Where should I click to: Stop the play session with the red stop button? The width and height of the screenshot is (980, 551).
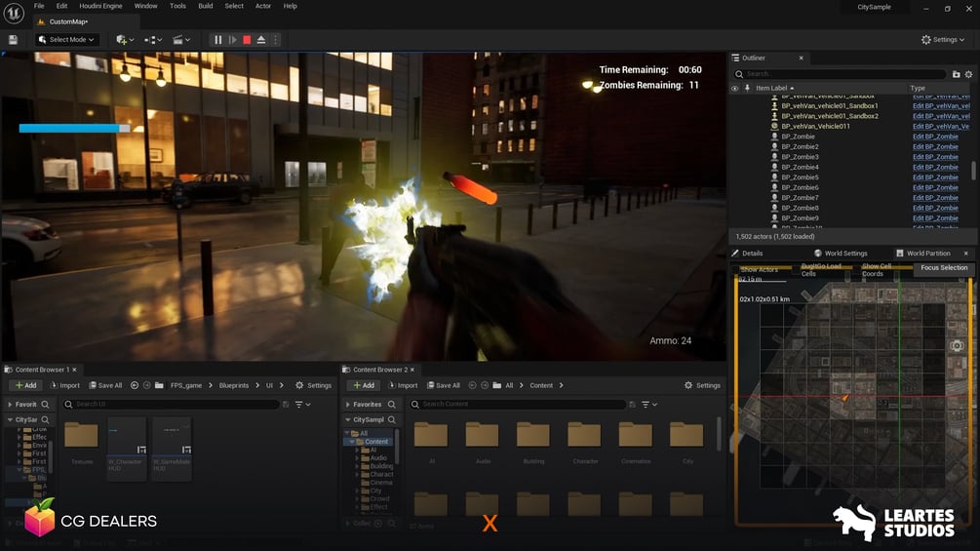click(247, 39)
